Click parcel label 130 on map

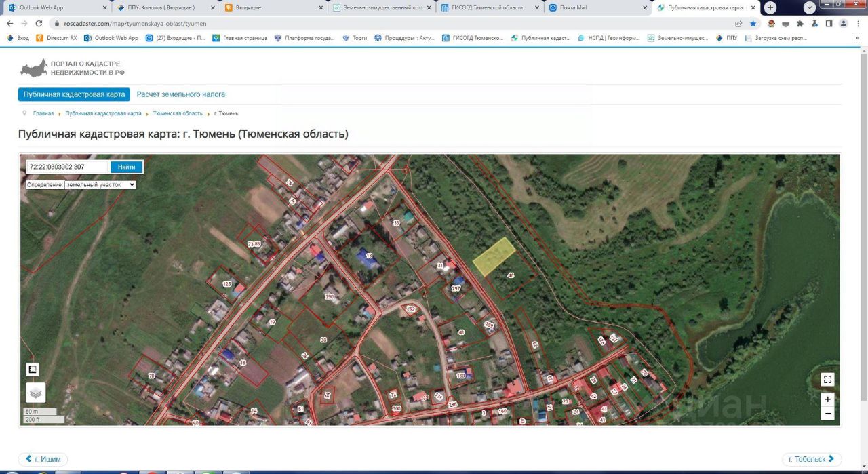pos(461,375)
